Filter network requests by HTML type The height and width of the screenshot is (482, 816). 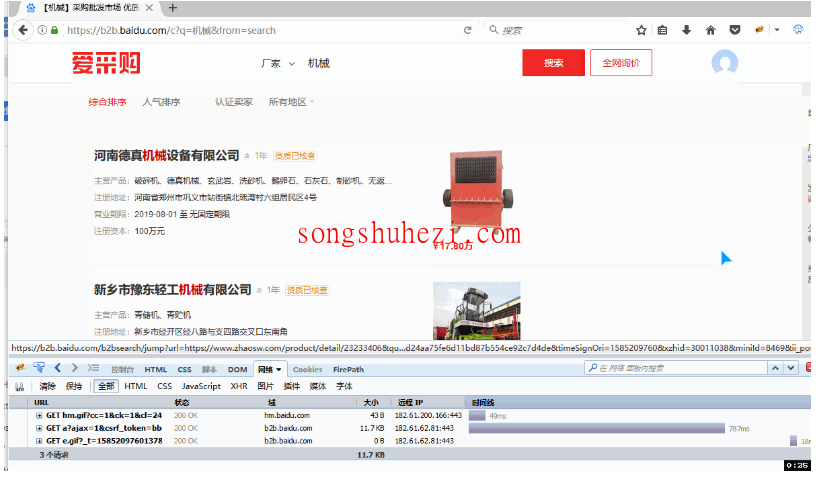click(x=136, y=386)
